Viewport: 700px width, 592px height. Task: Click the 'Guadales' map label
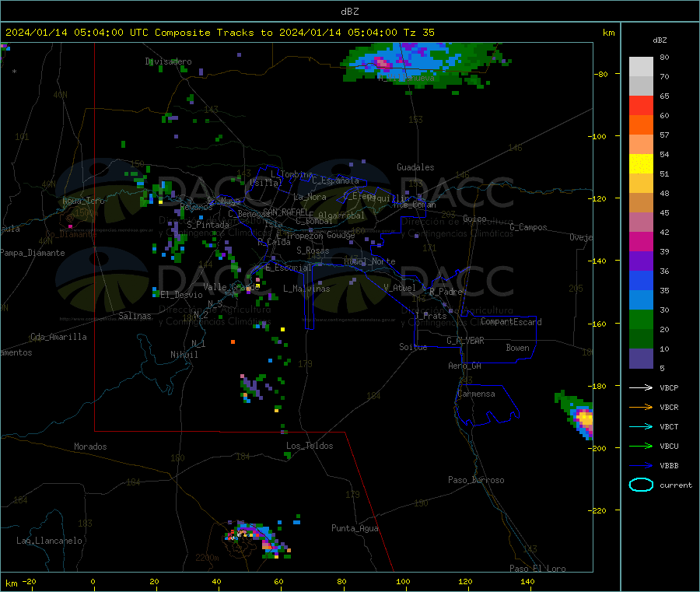[415, 167]
